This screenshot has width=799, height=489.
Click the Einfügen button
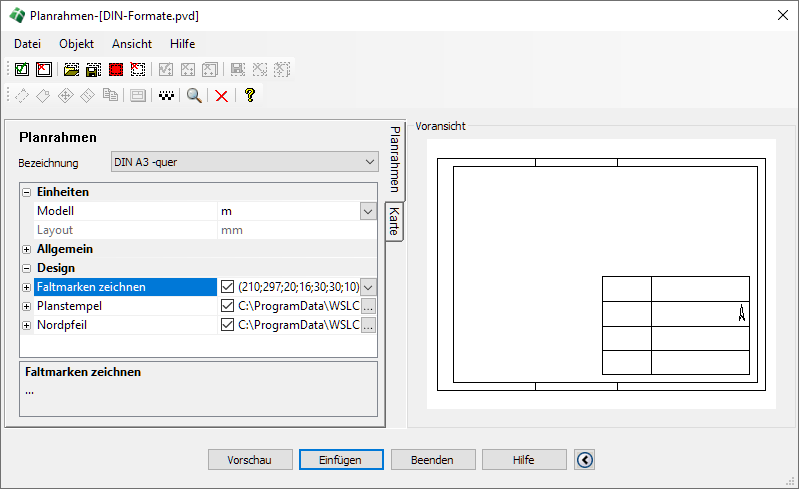340,460
